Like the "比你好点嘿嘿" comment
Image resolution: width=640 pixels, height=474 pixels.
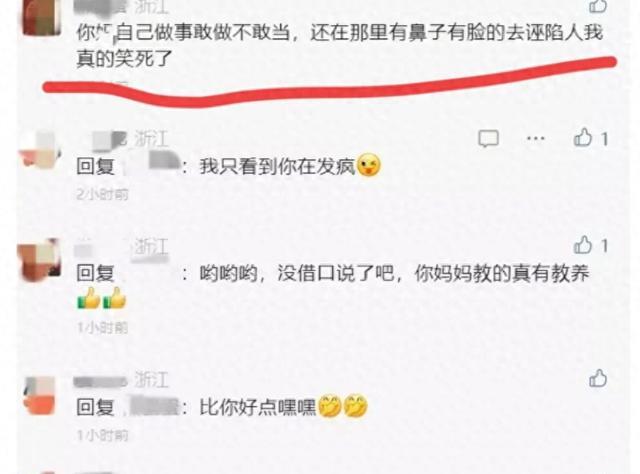[x=598, y=378]
